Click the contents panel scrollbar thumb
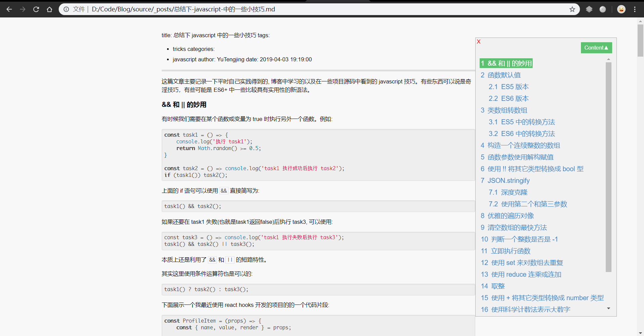644x336 pixels. click(608, 167)
